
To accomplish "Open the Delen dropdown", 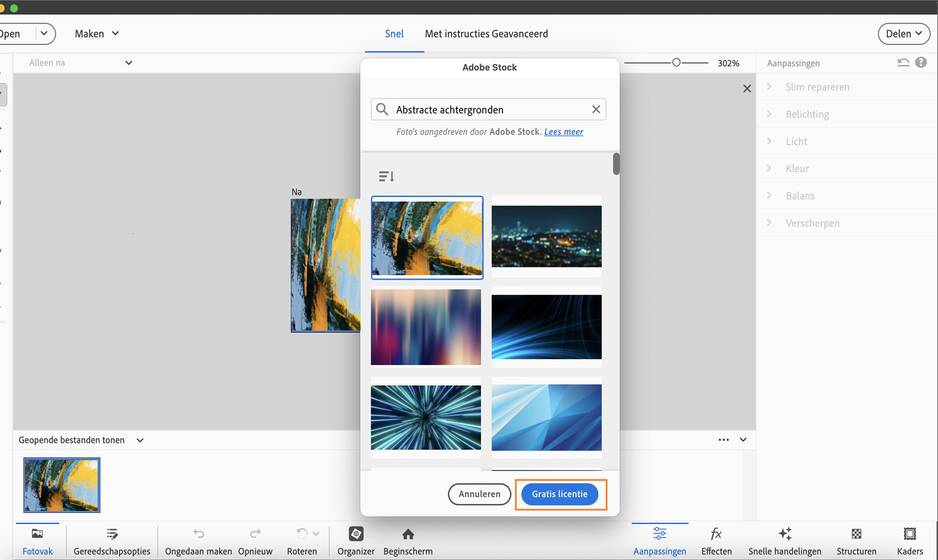I will coord(904,33).
